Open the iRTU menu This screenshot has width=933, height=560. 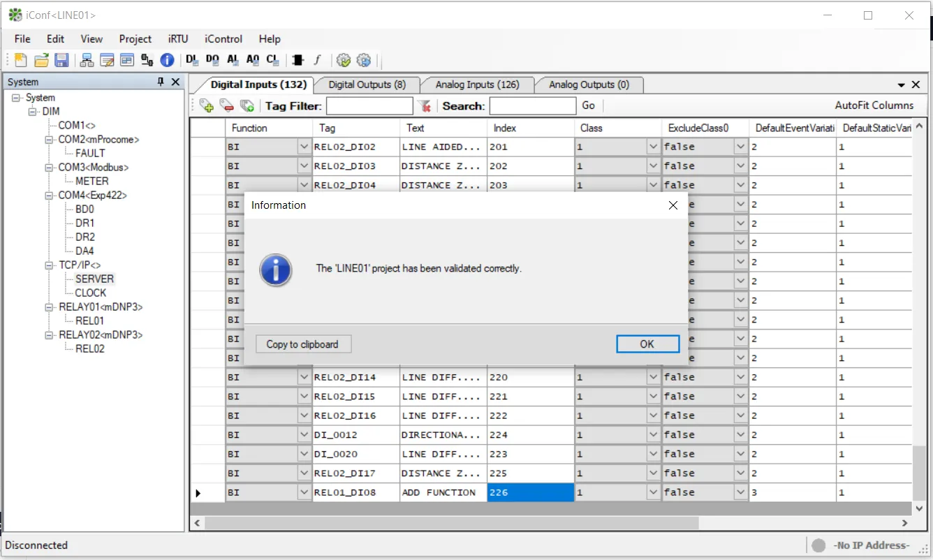178,39
